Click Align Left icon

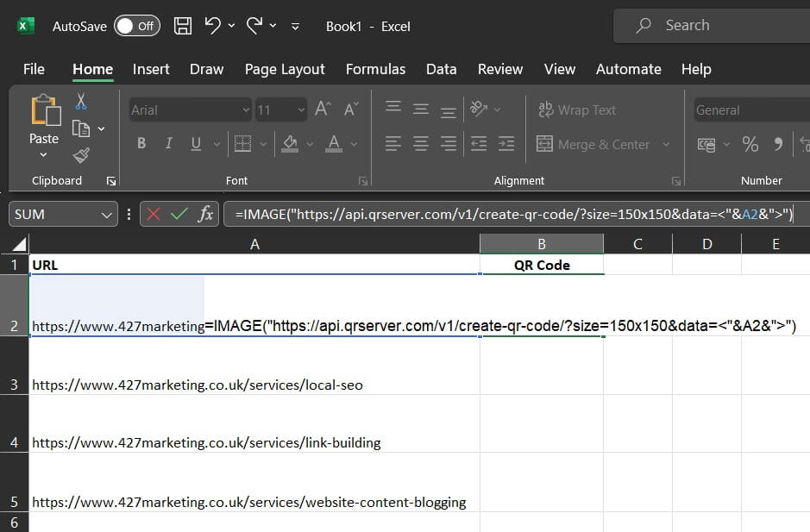[x=393, y=144]
